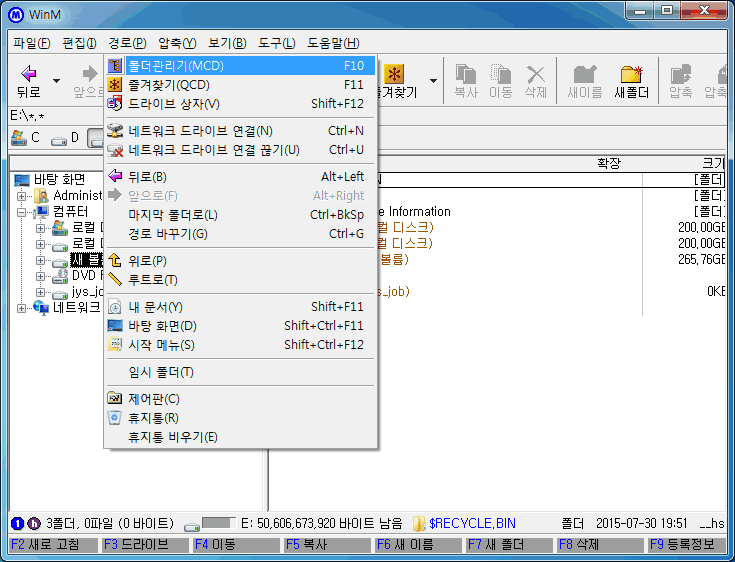Viewport: 735px width, 562px height.
Task: Open 폴더관리기(MCD) menu entry
Action: coord(240,66)
